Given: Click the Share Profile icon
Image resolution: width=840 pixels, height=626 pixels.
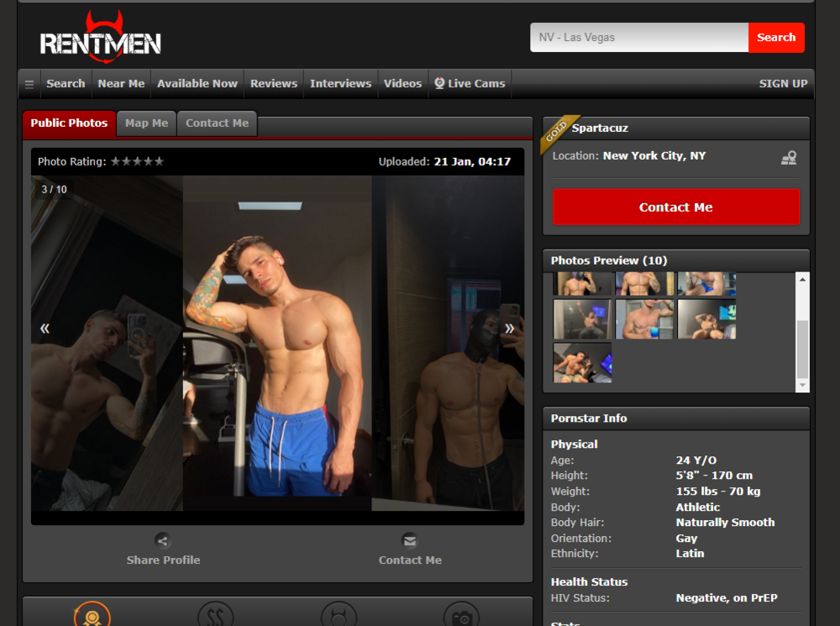Looking at the screenshot, I should pos(163,540).
